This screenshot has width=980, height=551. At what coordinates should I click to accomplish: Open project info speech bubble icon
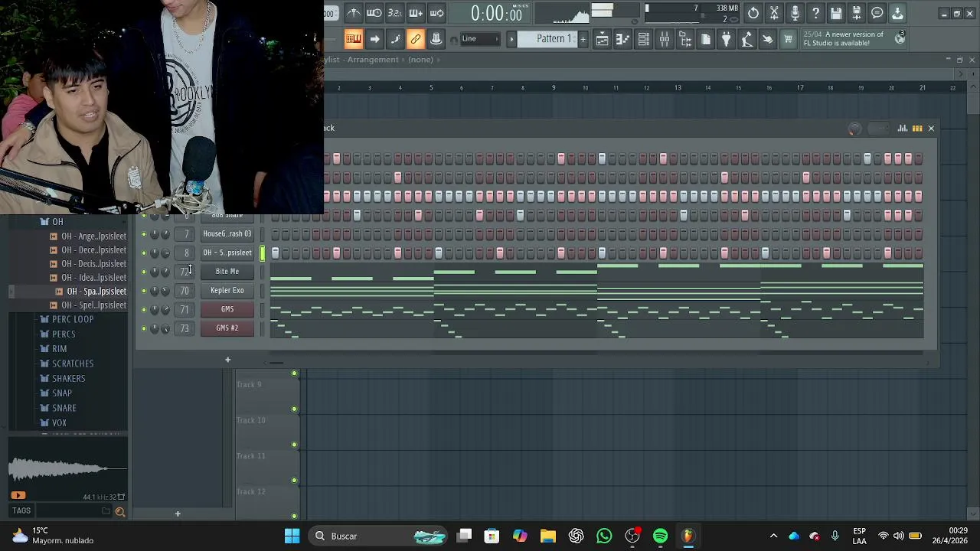877,13
